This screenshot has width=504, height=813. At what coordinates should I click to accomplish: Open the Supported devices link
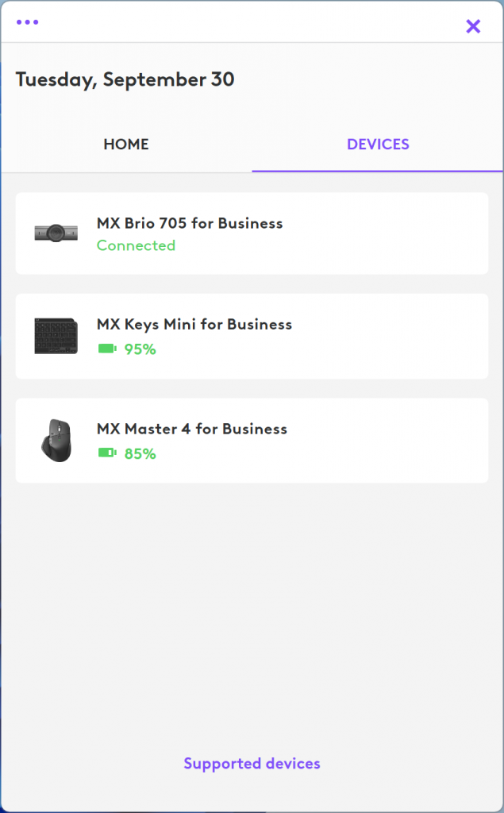point(252,764)
